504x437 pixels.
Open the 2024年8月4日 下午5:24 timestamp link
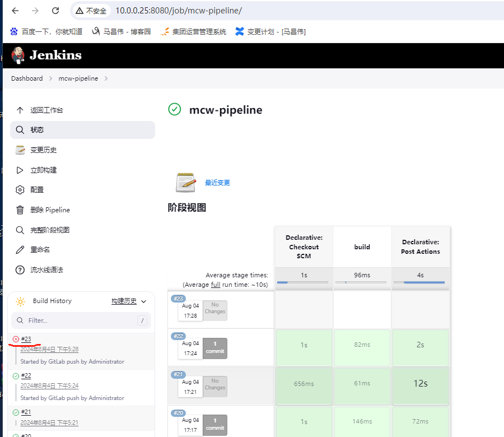pyautogui.click(x=49, y=385)
